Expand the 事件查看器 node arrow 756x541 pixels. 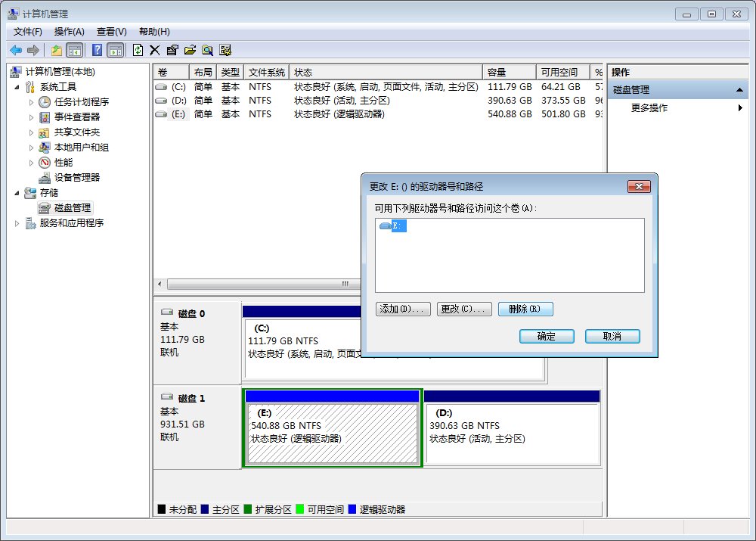(31, 117)
